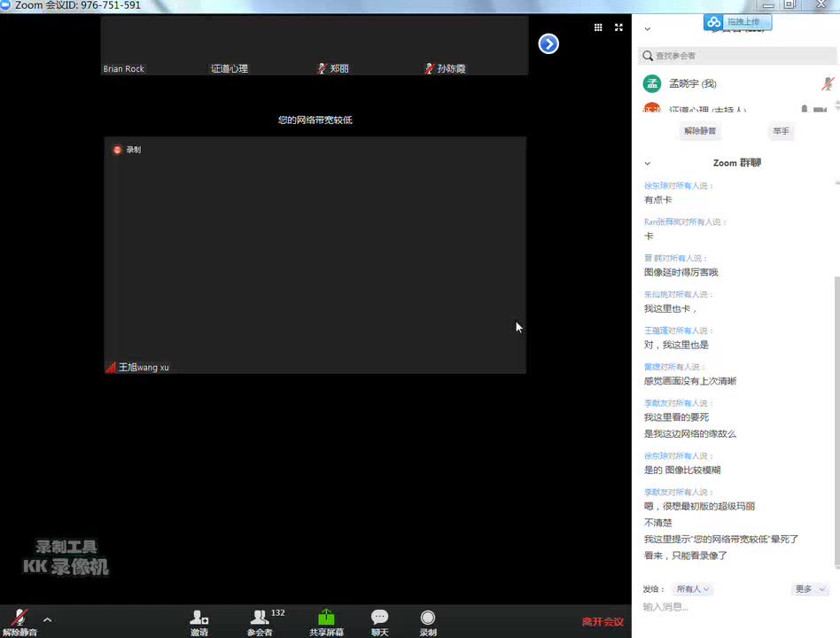
Task: Enter full screen mode icon
Action: pos(618,27)
